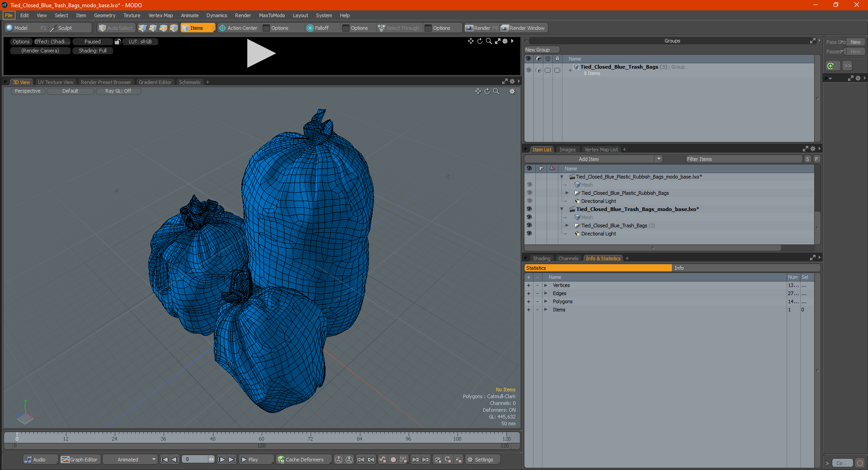Expand the Polygons statistics row
Screen dimensions: 868x470
point(546,302)
